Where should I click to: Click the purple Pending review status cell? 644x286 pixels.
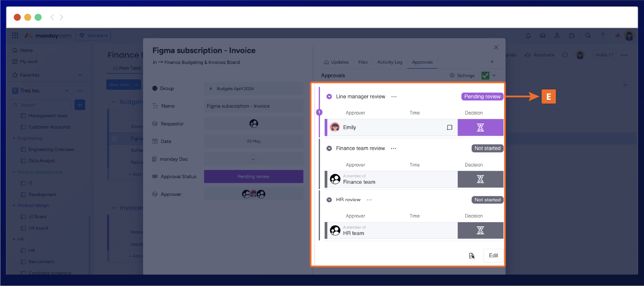point(253,176)
